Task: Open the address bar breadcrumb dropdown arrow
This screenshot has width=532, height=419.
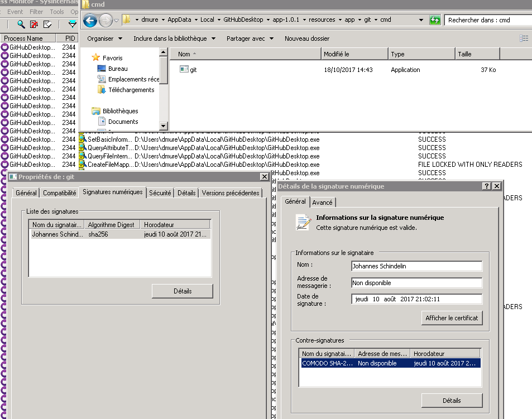Action: pyautogui.click(x=421, y=20)
